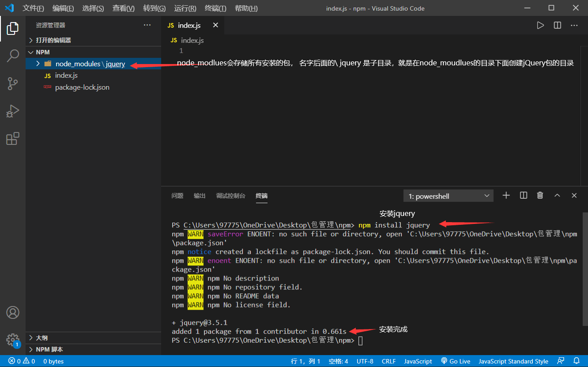Viewport: 588px width, 367px height.
Task: Open the 查看(V) menu
Action: click(124, 8)
